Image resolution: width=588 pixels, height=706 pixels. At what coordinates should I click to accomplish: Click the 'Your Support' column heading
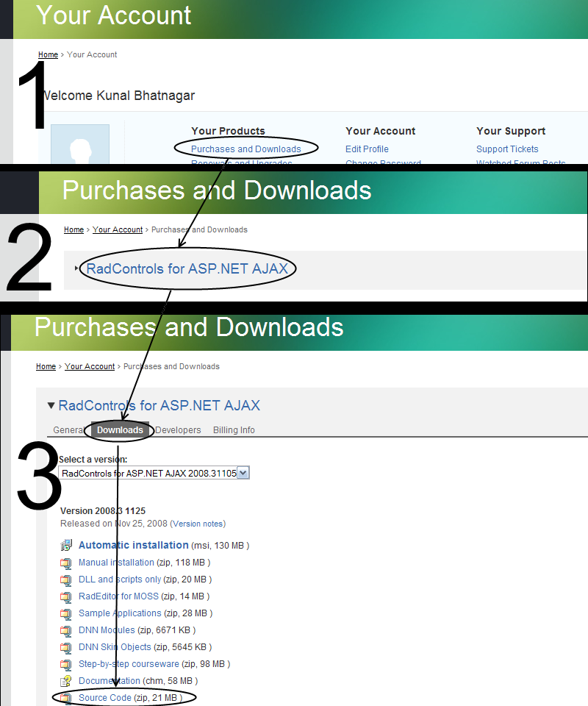[511, 131]
